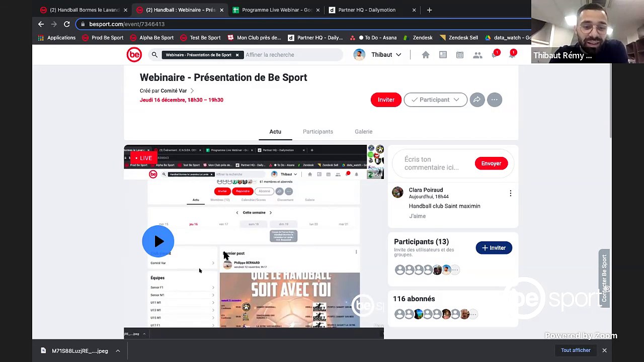The width and height of the screenshot is (644, 362).
Task: Go to the Be Sport home icon
Action: pyautogui.click(x=426, y=55)
